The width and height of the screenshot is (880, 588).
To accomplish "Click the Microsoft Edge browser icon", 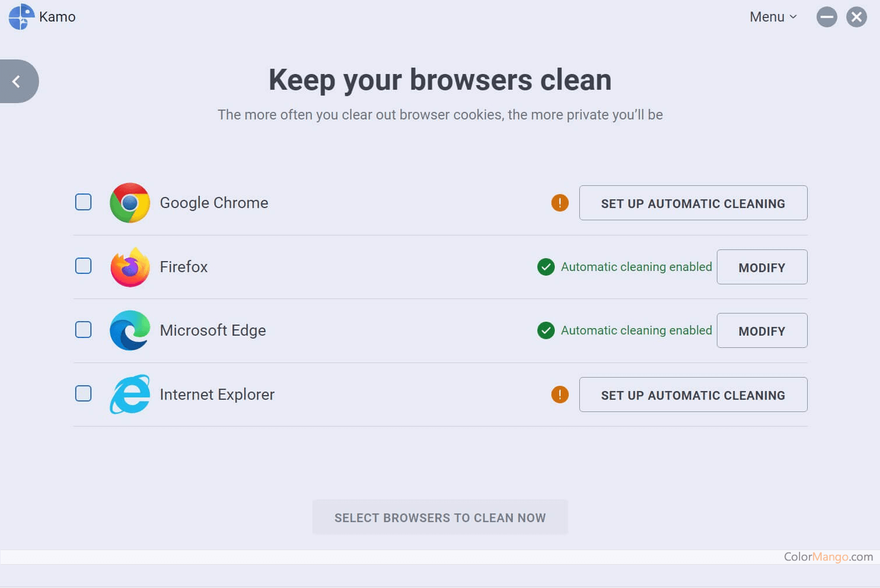I will [130, 330].
